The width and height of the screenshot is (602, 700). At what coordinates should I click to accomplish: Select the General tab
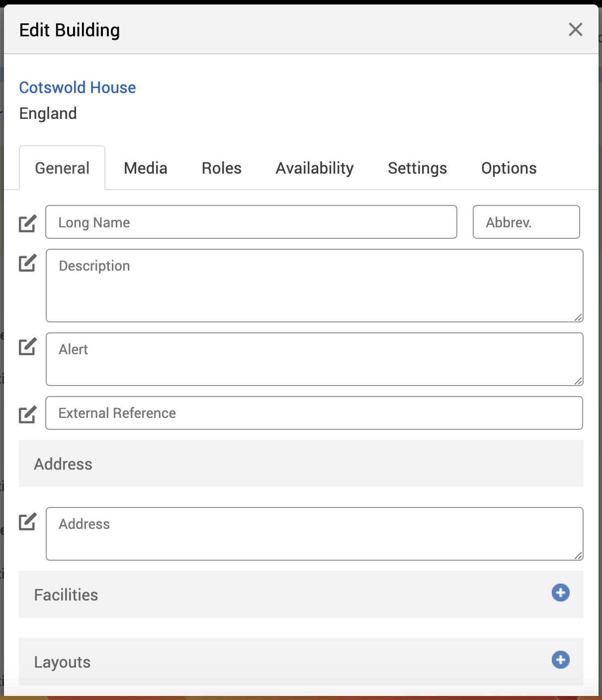(62, 168)
